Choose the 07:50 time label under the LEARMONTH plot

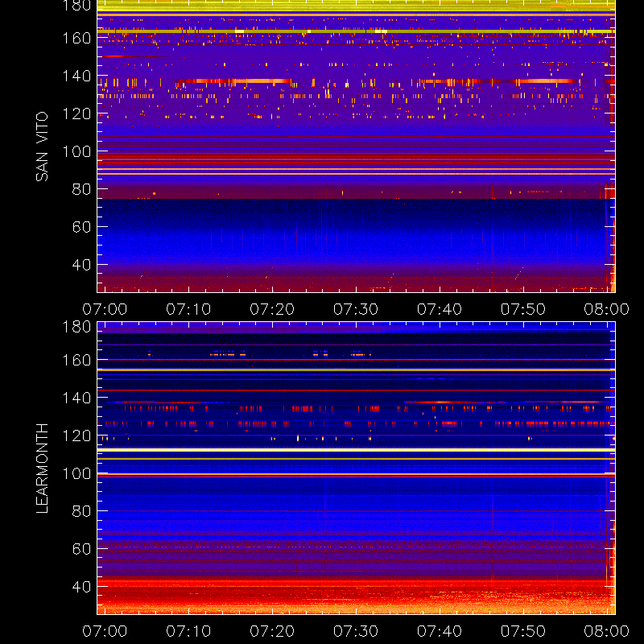coord(523,631)
